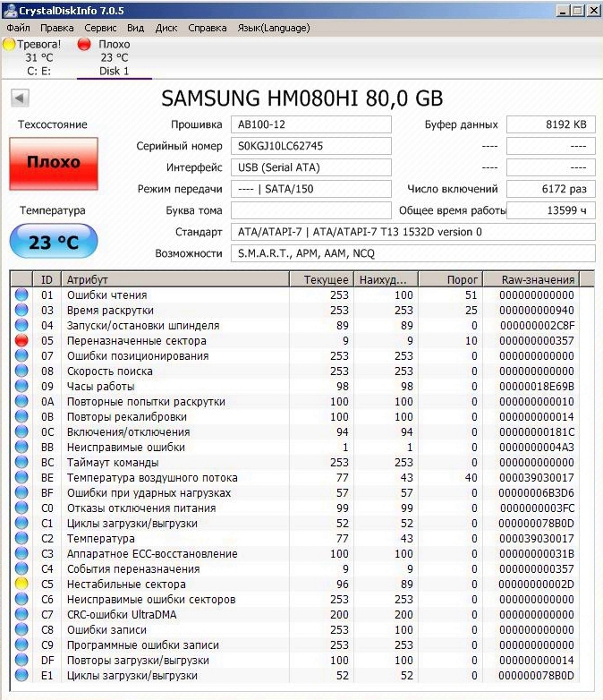Switch to the C: E: disk tab

[x=38, y=57]
